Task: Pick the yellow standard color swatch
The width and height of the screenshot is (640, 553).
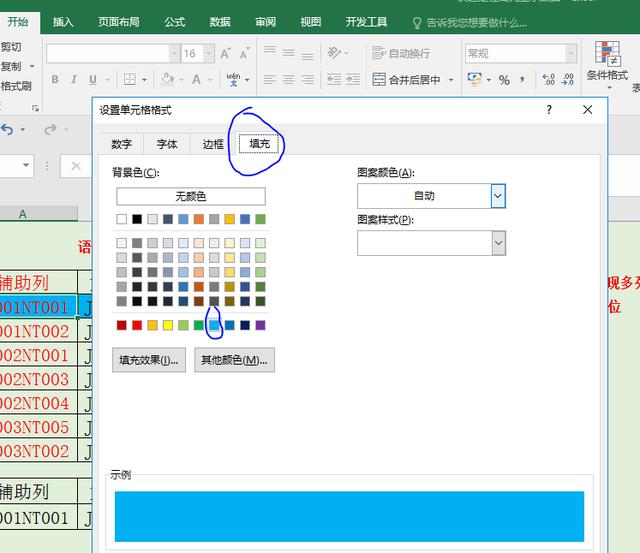Action: pyautogui.click(x=168, y=325)
